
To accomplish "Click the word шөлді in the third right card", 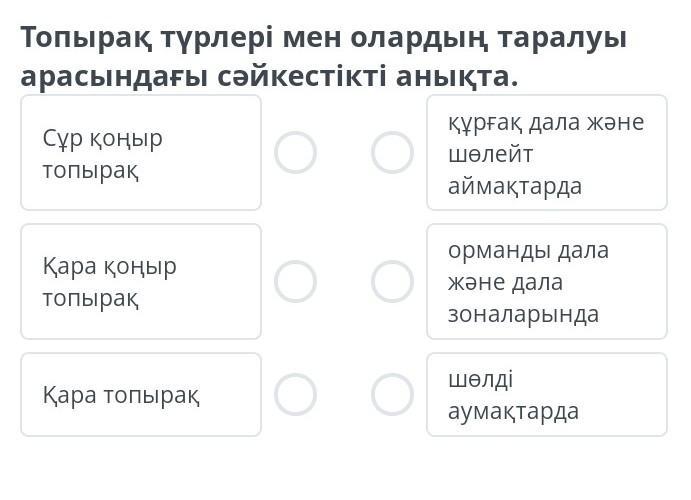I will point(480,379).
